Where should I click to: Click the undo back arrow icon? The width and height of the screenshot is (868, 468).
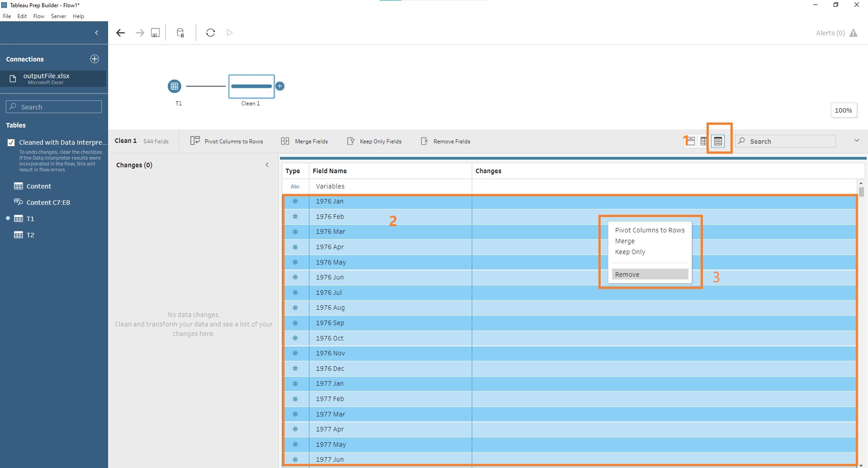point(120,33)
